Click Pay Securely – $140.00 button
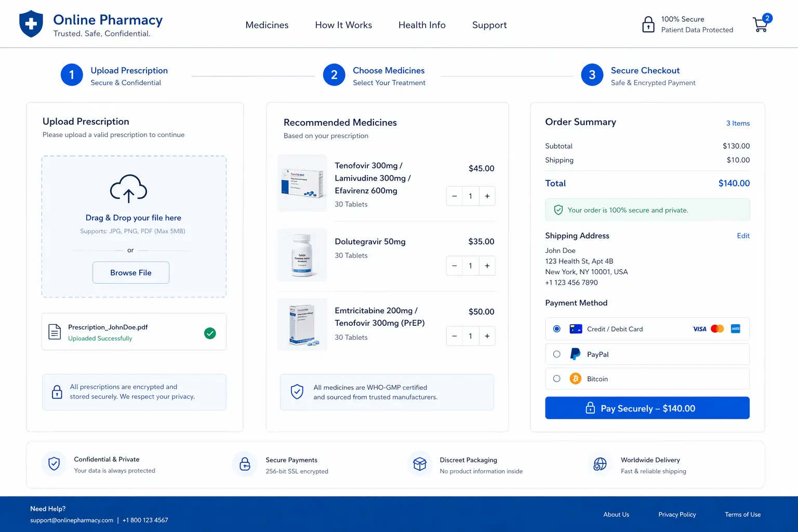The height and width of the screenshot is (532, 798). [647, 408]
